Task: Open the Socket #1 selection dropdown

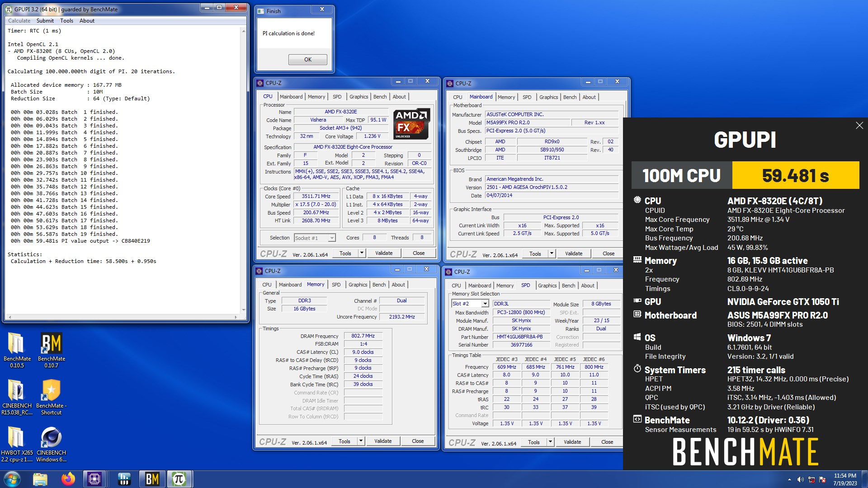Action: pyautogui.click(x=332, y=238)
